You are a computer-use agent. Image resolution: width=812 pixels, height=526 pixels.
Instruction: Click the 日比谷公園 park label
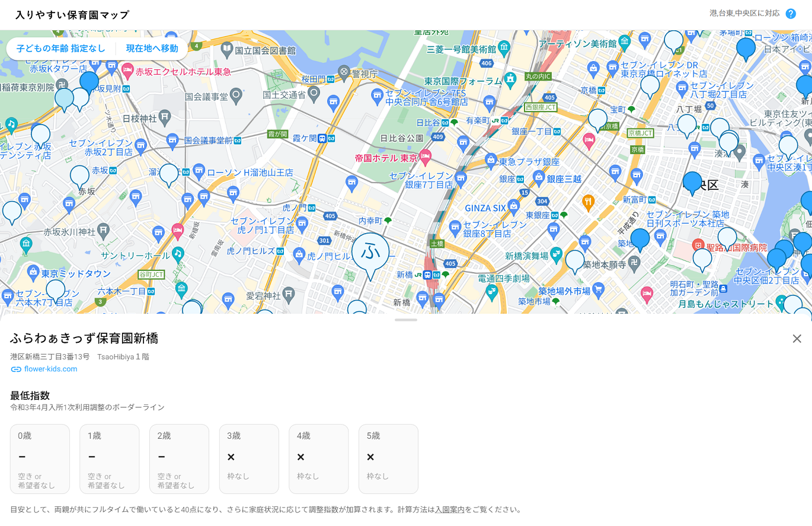click(x=402, y=138)
